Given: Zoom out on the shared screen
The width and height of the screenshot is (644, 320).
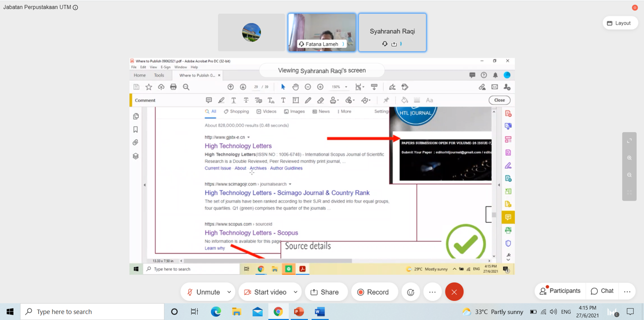Looking at the screenshot, I should coord(629,175).
